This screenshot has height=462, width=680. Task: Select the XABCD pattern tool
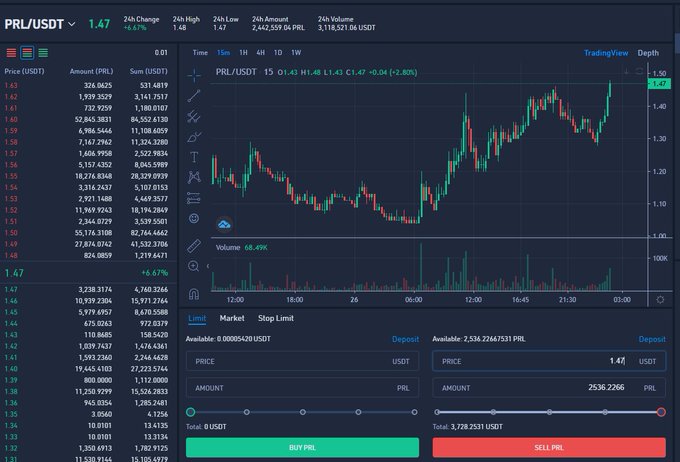point(194,177)
